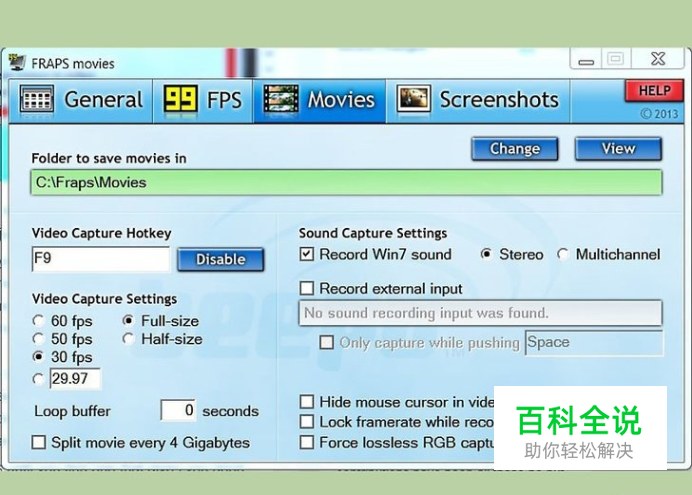Viewport: 692px width, 495px height.
Task: Click View to open movies folder
Action: pyautogui.click(x=618, y=149)
